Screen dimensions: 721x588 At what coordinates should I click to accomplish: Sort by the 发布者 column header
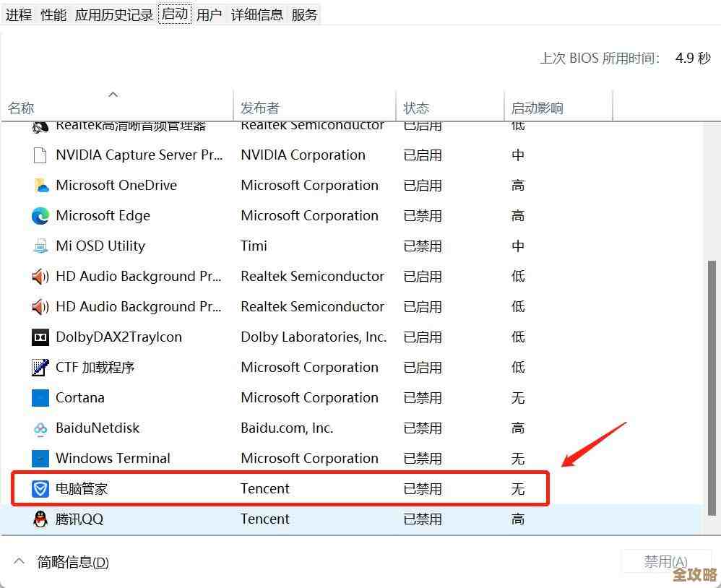coord(260,107)
